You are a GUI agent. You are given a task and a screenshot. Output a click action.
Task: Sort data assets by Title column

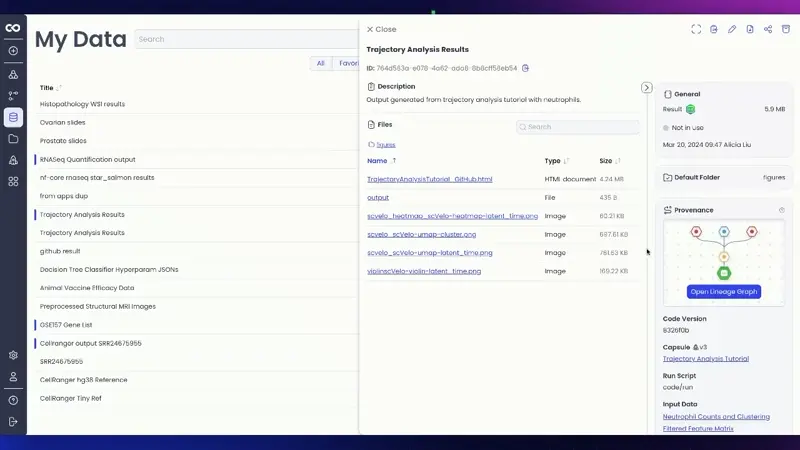click(51, 88)
